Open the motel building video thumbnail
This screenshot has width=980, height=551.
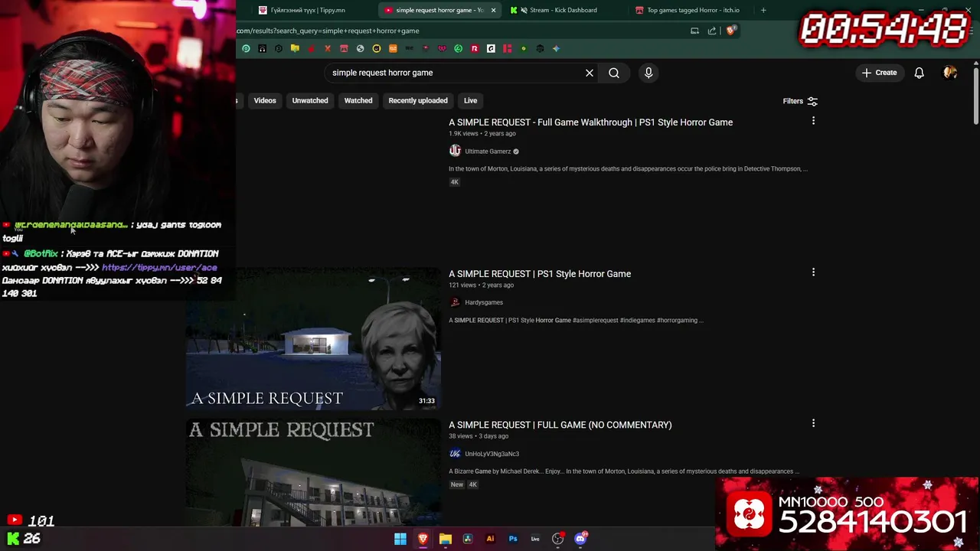313,472
